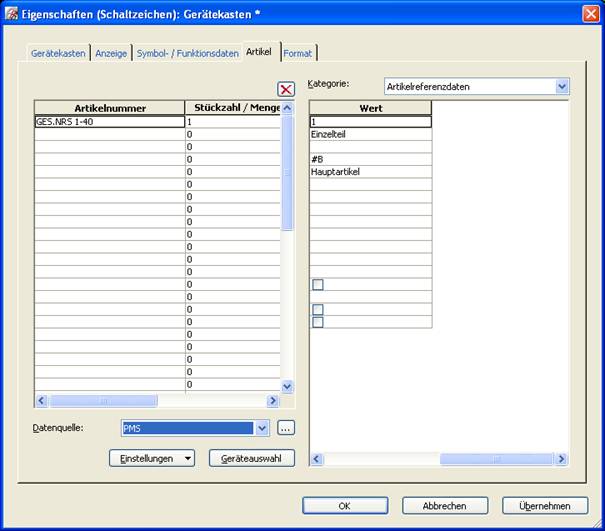The image size is (605, 531).
Task: Toggle the first checkbox in Wert column
Action: (x=318, y=285)
